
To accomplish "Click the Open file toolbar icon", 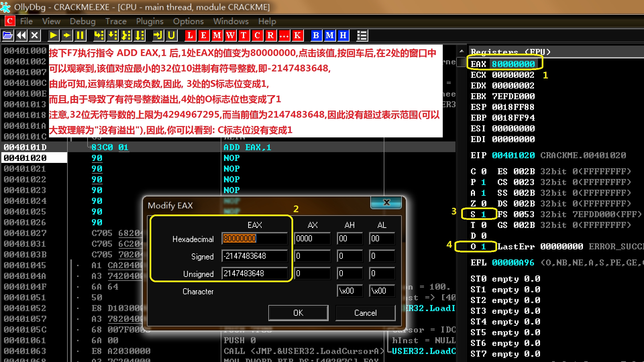I will click(x=8, y=35).
